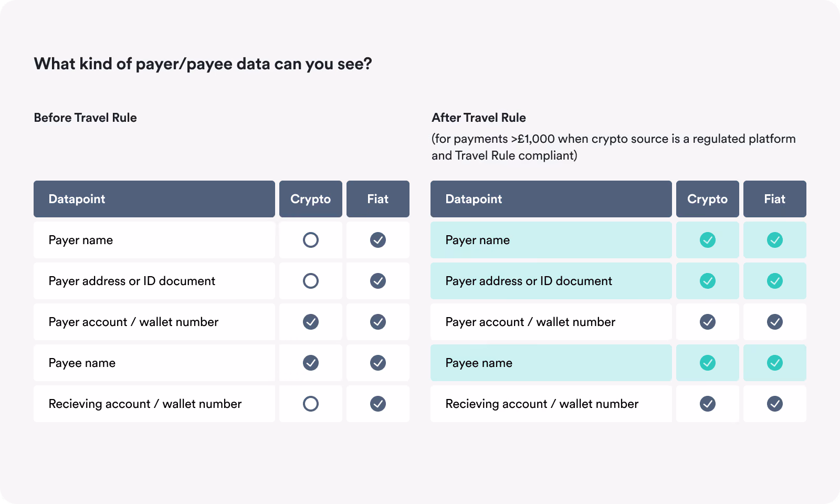Click the highlighted Payer address or ID document cell
840x504 pixels.
pyautogui.click(x=551, y=281)
